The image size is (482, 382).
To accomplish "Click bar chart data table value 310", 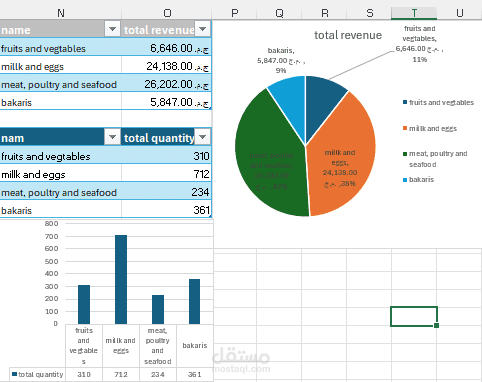I will point(84,374).
